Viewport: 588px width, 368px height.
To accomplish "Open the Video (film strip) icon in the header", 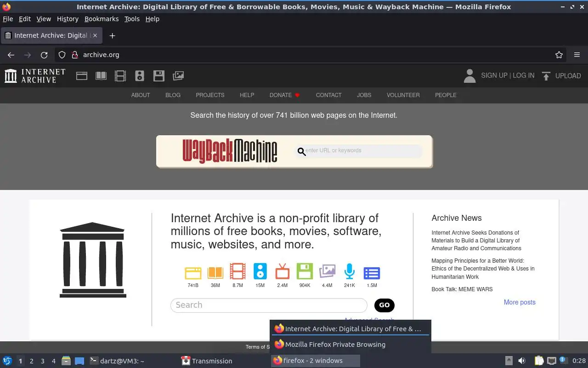I will [x=120, y=76].
